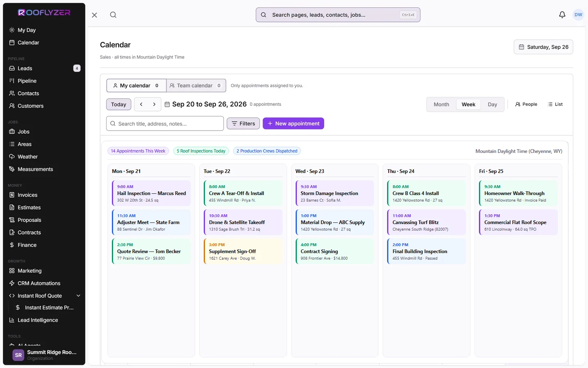Viewport: 588px width, 368px height.
Task: Switch to Team calendar view
Action: pyautogui.click(x=196, y=85)
